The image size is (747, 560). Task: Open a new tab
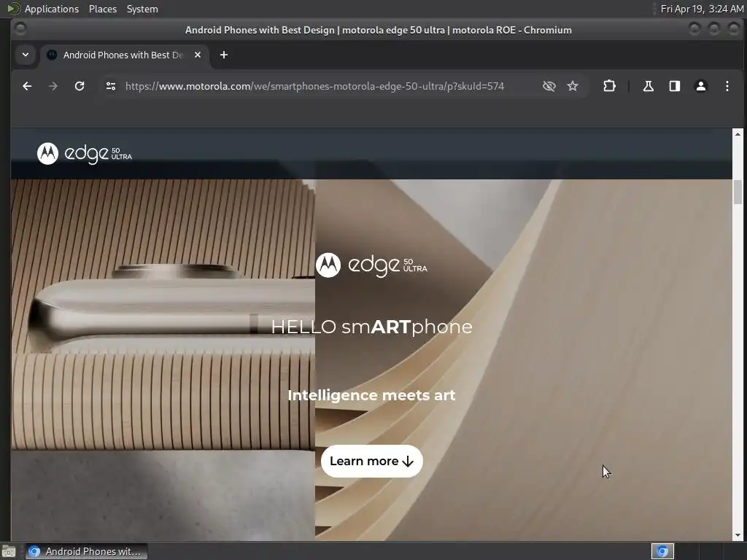pos(223,55)
